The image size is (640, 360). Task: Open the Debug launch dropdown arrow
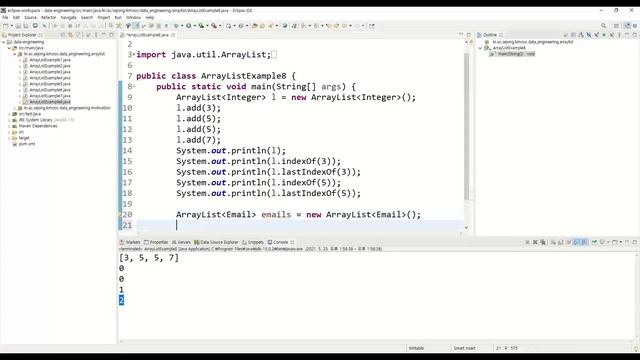pos(182,26)
